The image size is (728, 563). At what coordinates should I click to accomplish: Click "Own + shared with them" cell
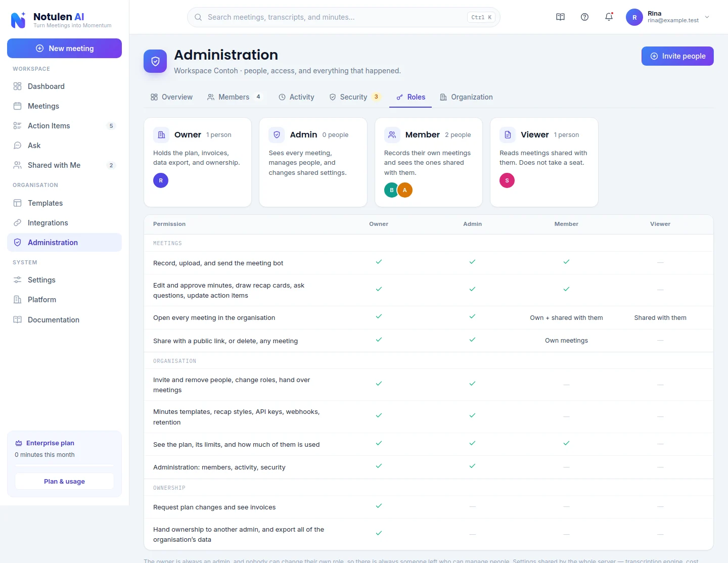coord(566,318)
